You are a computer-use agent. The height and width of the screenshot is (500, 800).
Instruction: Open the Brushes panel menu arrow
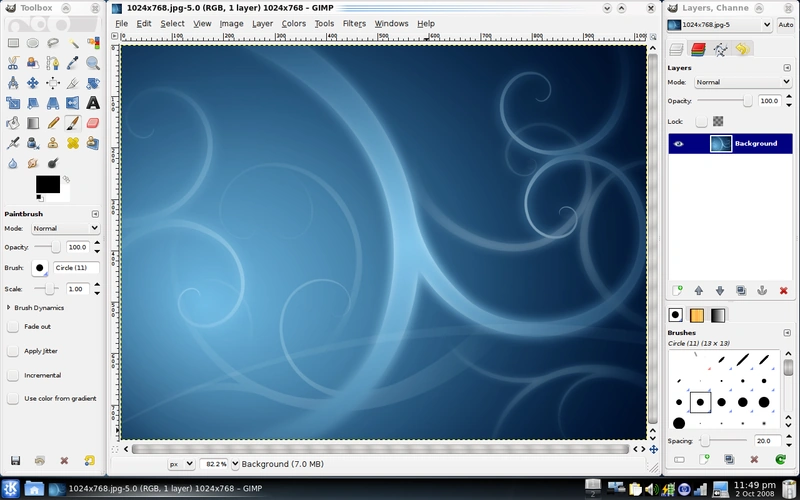787,333
